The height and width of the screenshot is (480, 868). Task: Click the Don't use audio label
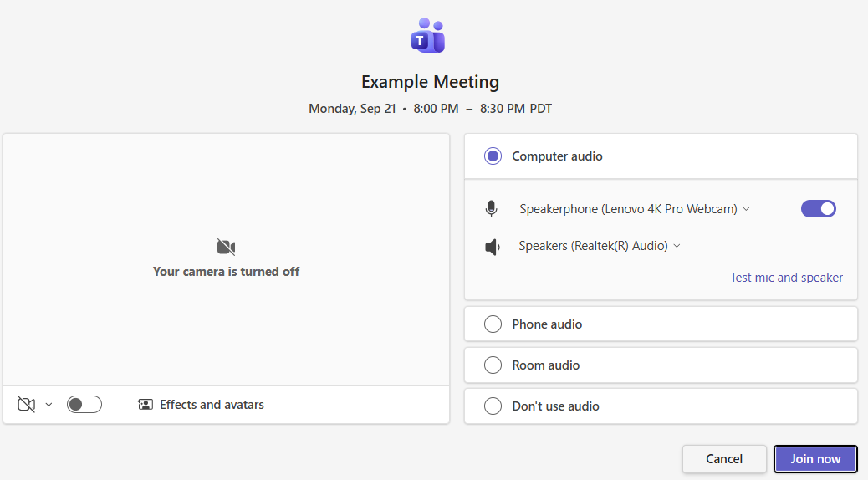(555, 406)
